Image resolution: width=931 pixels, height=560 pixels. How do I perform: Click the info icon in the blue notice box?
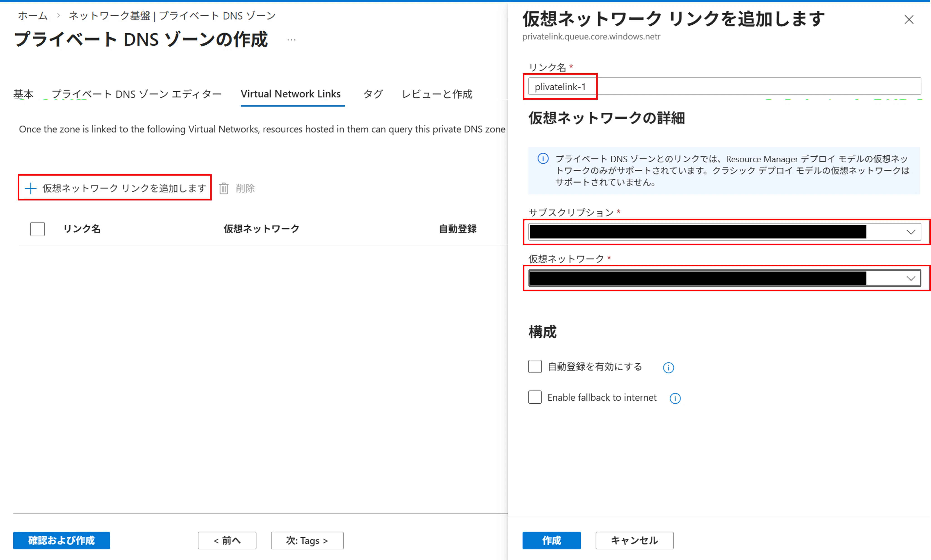(543, 159)
